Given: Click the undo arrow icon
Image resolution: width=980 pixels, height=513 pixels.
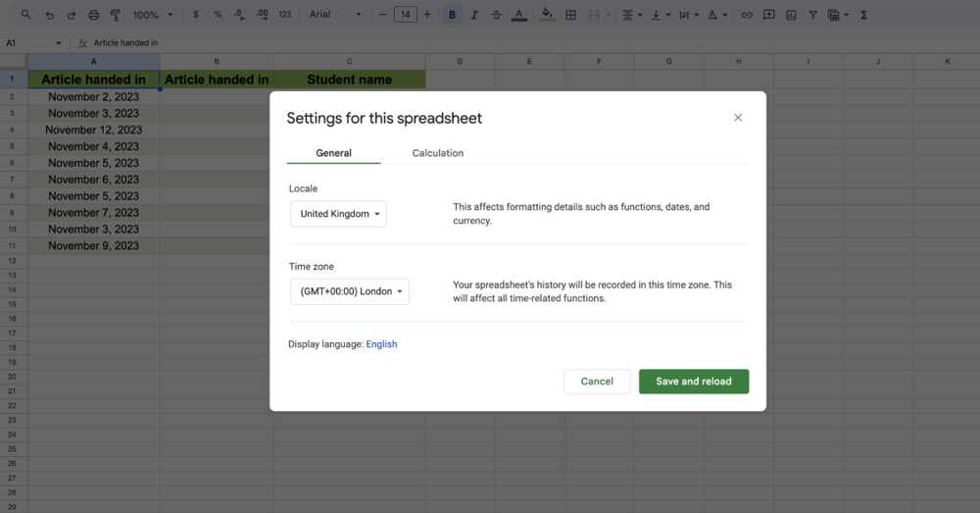Looking at the screenshot, I should click(x=49, y=15).
